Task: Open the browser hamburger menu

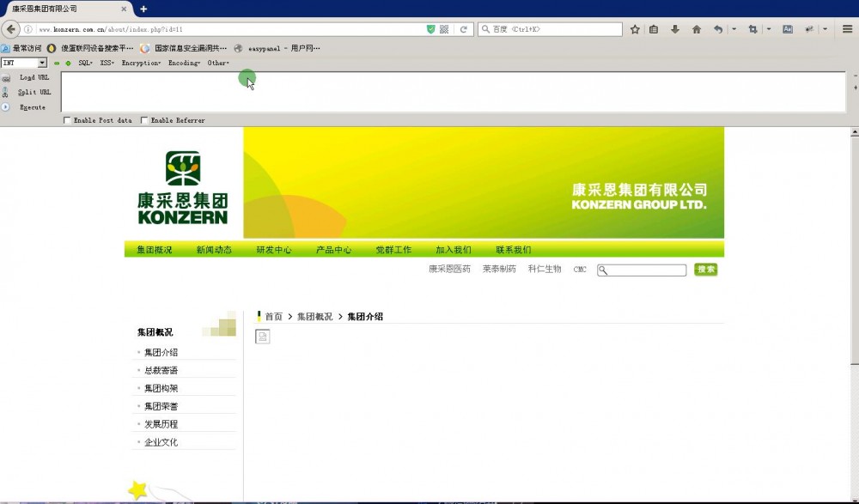Action: [x=847, y=29]
